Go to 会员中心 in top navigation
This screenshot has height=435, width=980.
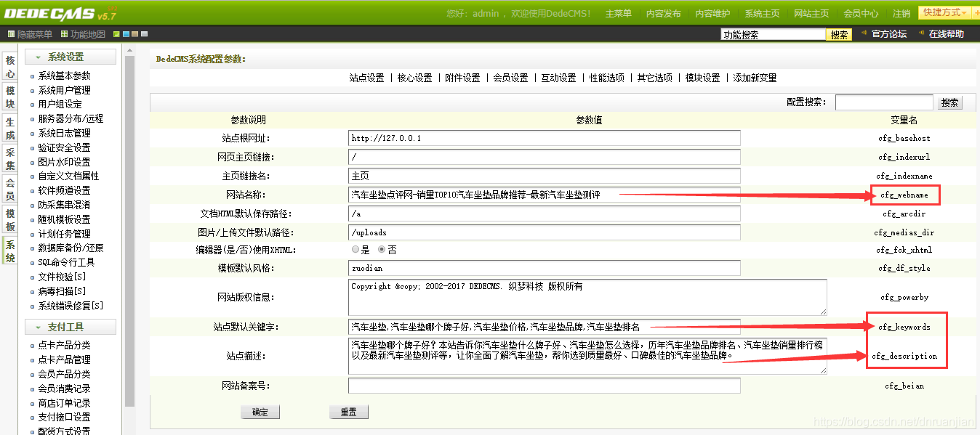coord(861,14)
